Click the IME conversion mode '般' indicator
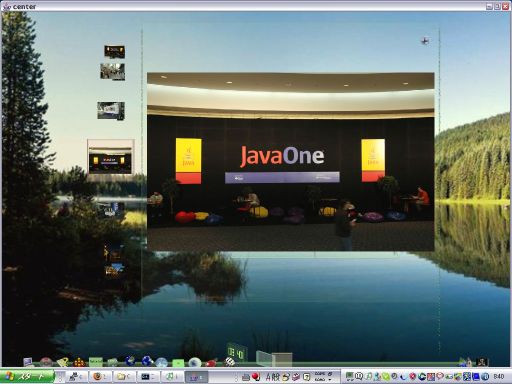This screenshot has width=512, height=384. [x=276, y=377]
